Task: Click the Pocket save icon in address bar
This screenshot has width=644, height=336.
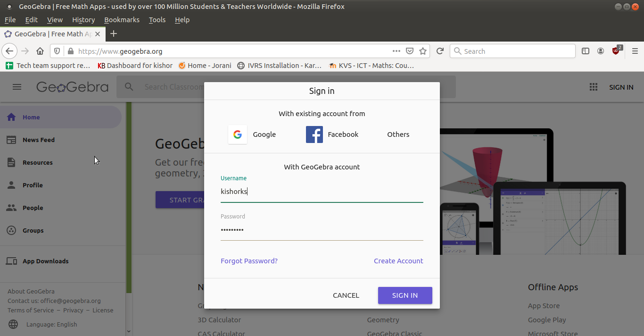Action: tap(410, 51)
